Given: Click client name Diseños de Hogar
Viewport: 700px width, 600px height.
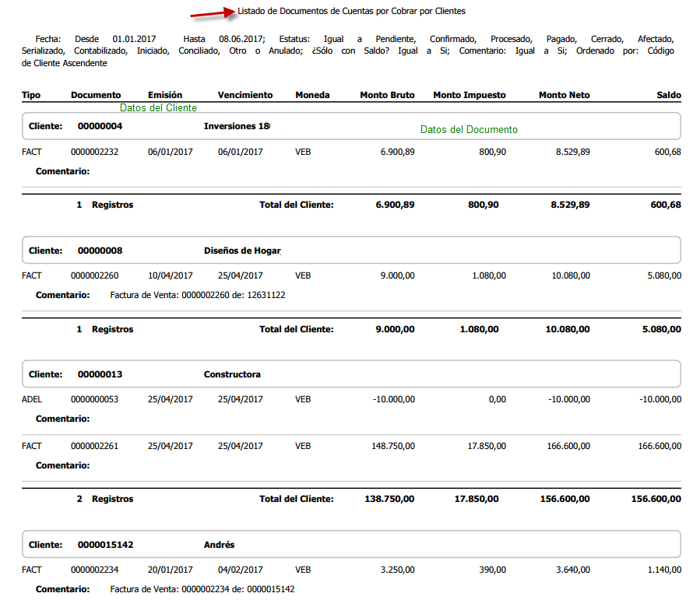Looking at the screenshot, I should click(x=242, y=251).
